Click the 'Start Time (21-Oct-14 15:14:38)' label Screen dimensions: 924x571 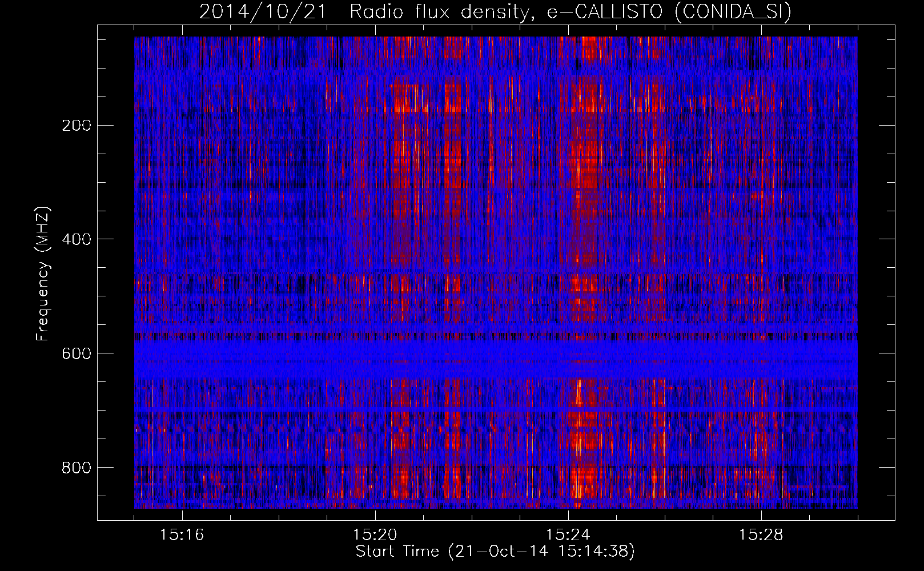click(495, 552)
